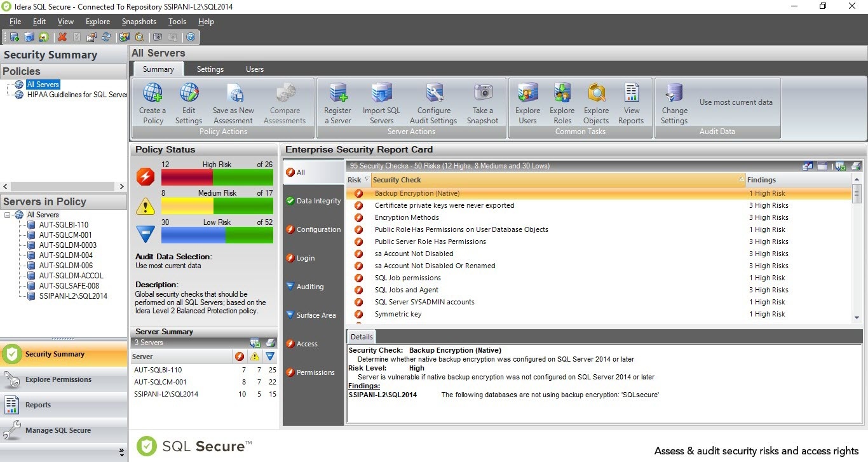Select SSIPANI-L2\SQL2014 in Servers in Policy tree
Image resolution: width=868 pixels, height=462 pixels.
tap(73, 296)
